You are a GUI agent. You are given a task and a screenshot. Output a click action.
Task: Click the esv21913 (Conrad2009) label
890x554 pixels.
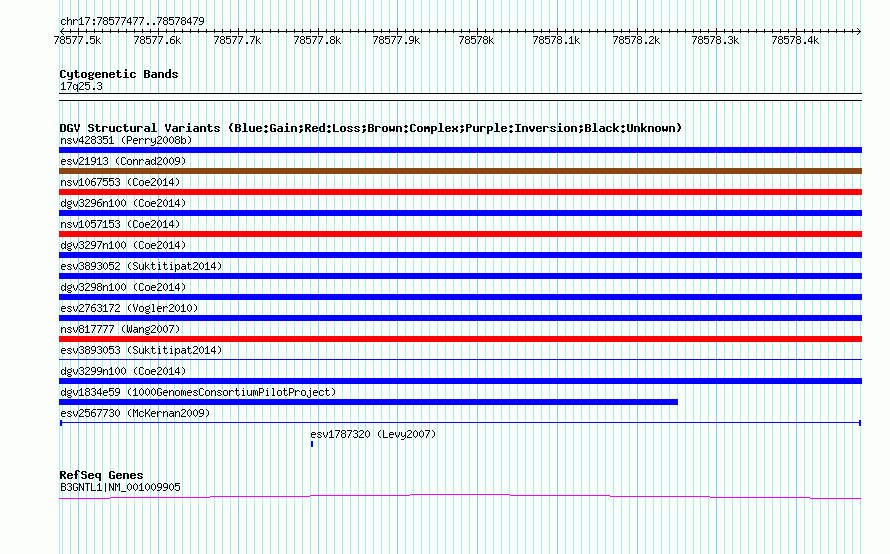point(123,161)
